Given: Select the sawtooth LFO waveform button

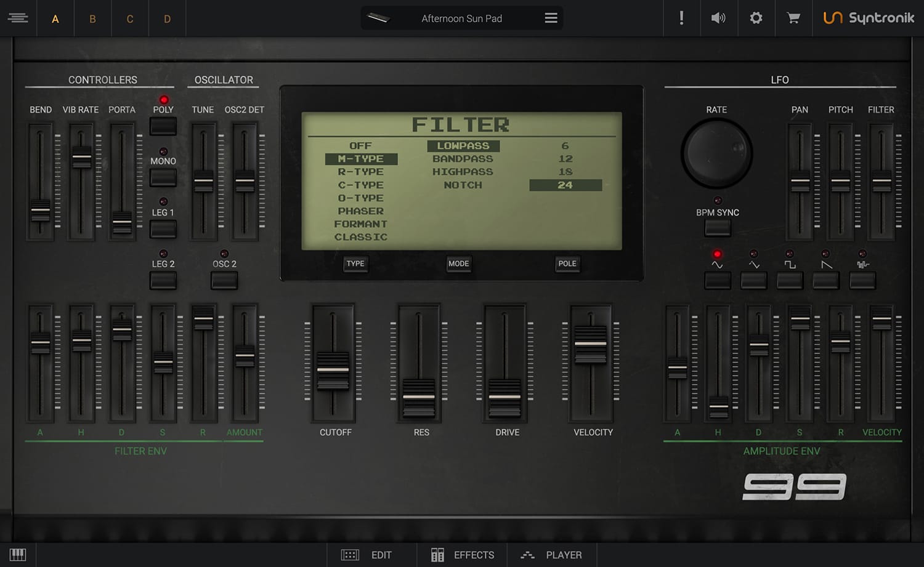Looking at the screenshot, I should (x=825, y=281).
